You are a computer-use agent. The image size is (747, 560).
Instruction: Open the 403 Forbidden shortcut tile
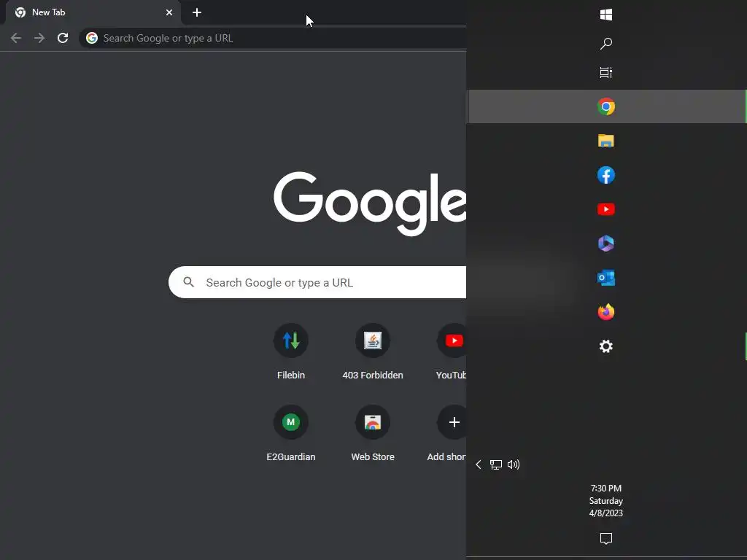tap(373, 351)
